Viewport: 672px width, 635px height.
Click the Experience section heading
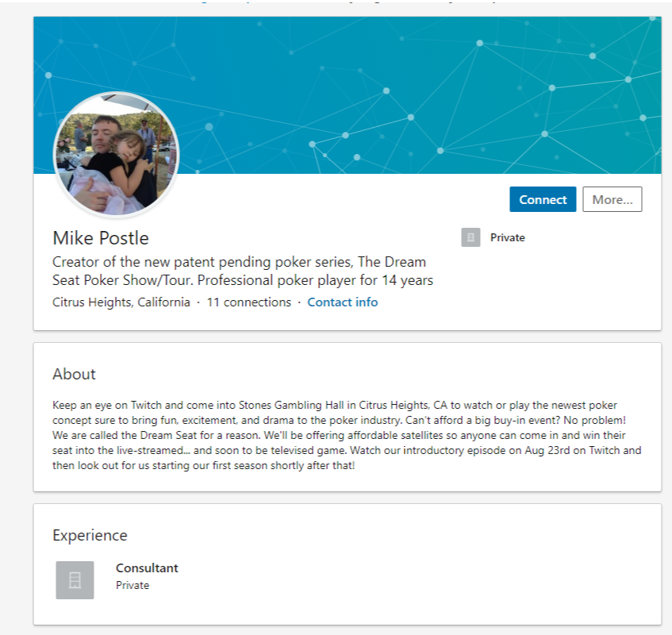tap(90, 535)
